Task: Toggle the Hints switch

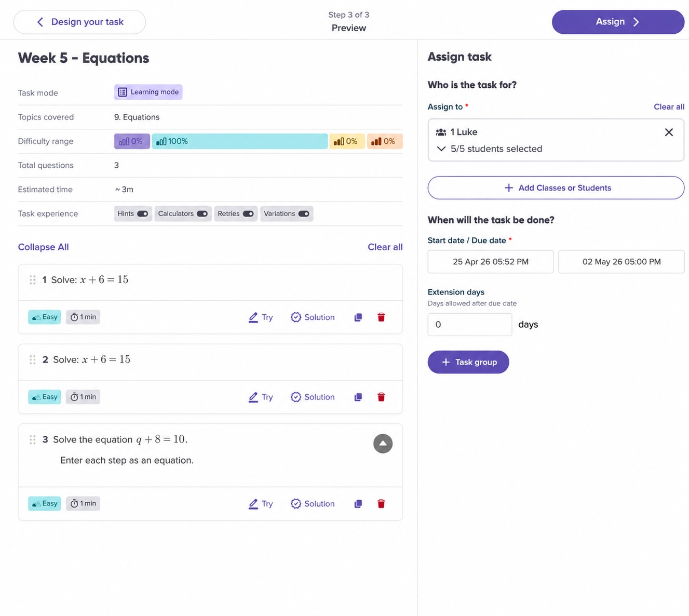Action: 142,214
